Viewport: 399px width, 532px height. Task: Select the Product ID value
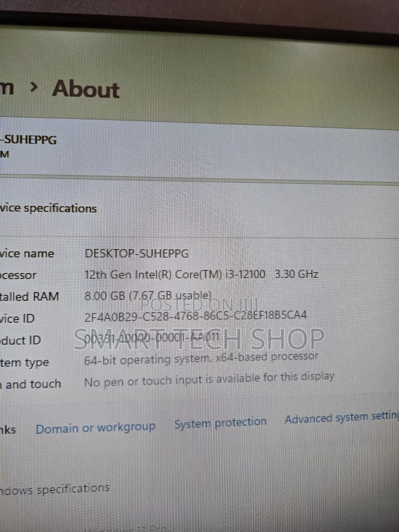click(x=152, y=337)
